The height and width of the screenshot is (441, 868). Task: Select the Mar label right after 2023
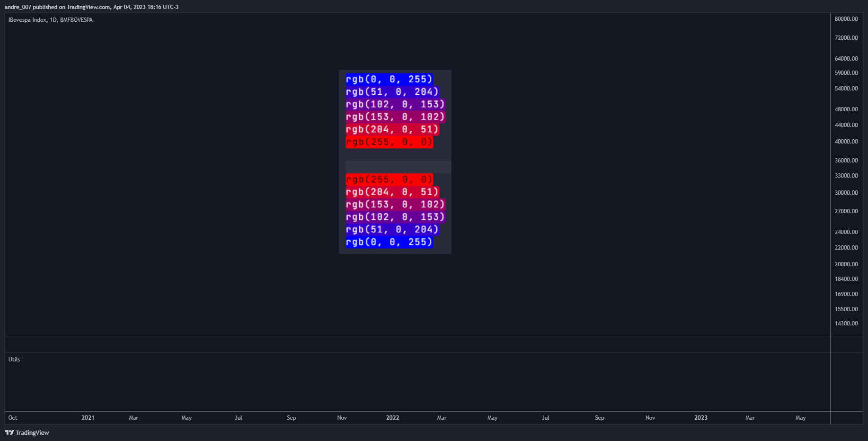[x=750, y=418]
